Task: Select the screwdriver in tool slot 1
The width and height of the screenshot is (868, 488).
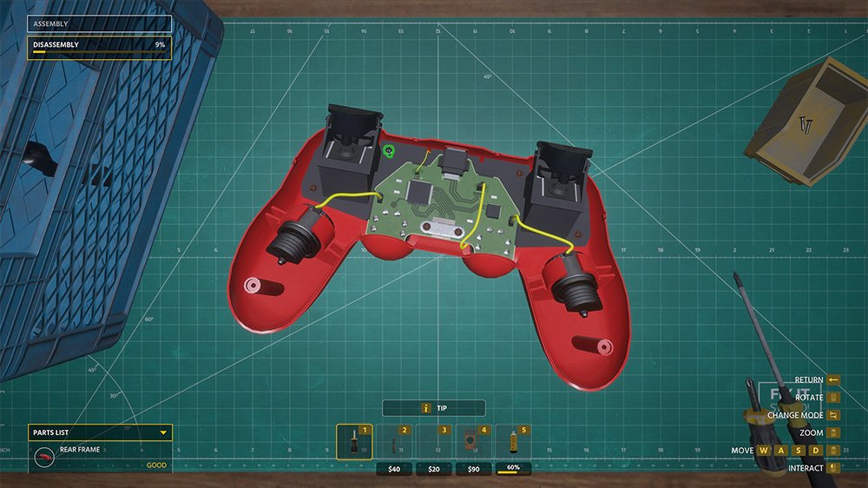Action: pyautogui.click(x=353, y=442)
